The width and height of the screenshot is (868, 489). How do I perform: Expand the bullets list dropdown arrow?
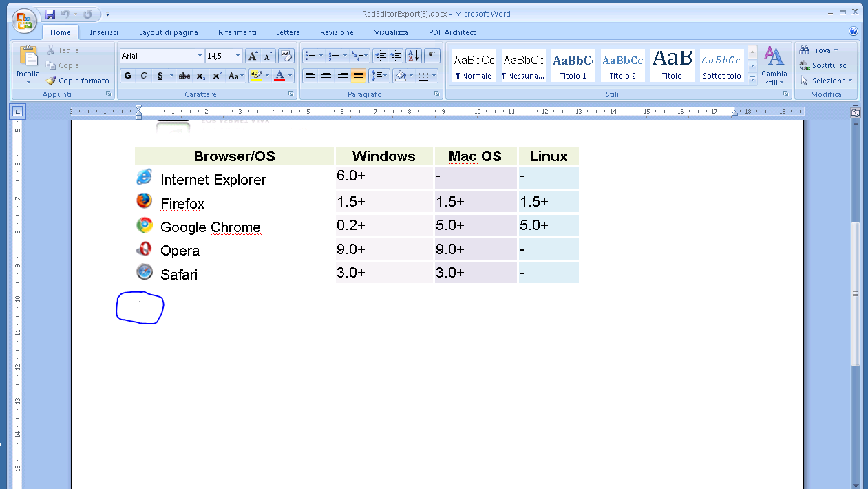pyautogui.click(x=321, y=56)
